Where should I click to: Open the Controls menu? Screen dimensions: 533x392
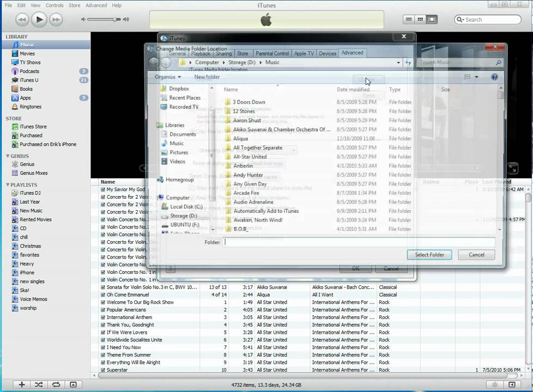(54, 5)
